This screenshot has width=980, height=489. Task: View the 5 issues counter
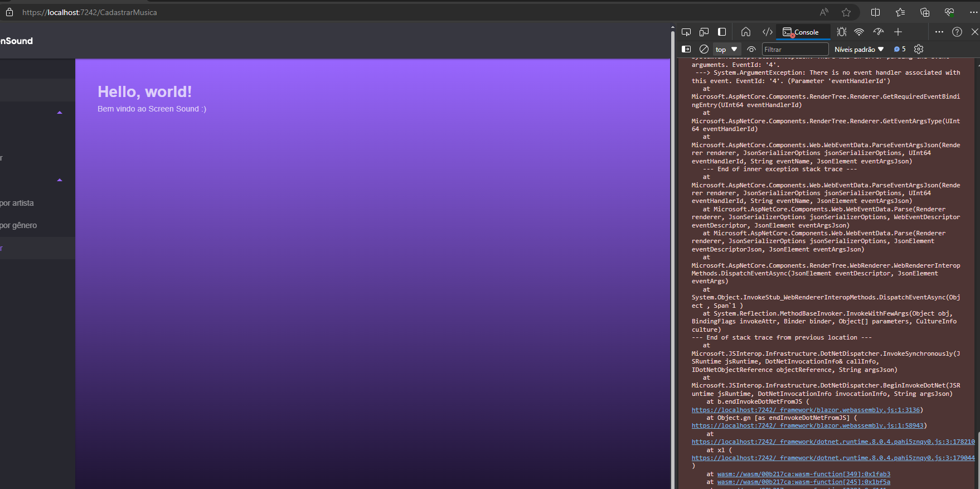point(900,49)
